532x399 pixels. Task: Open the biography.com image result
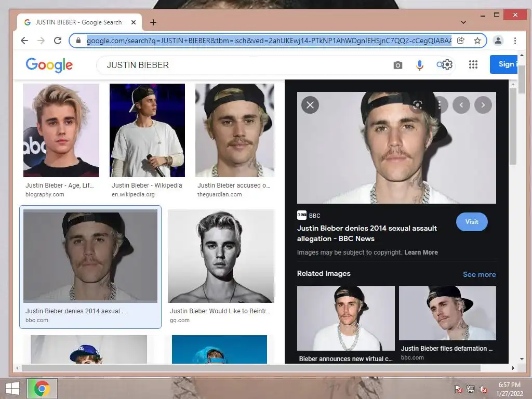[x=61, y=130]
